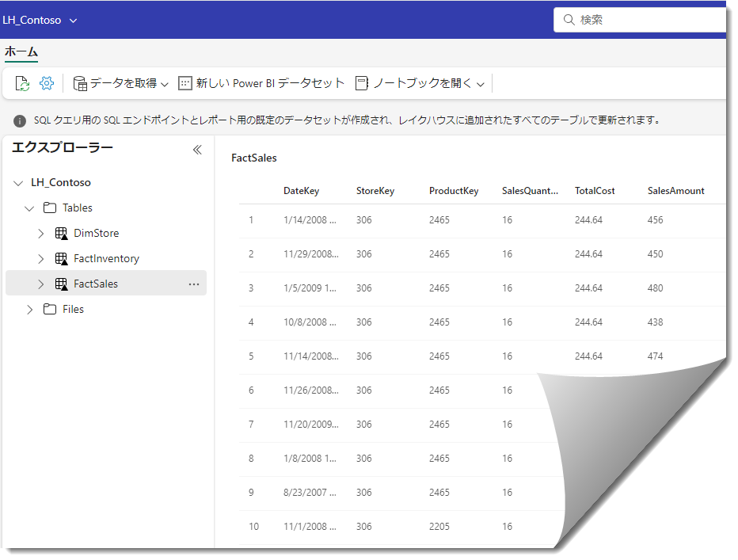
Task: Click DateKey cell 10/8/2008 in row 4
Action: tap(310, 322)
